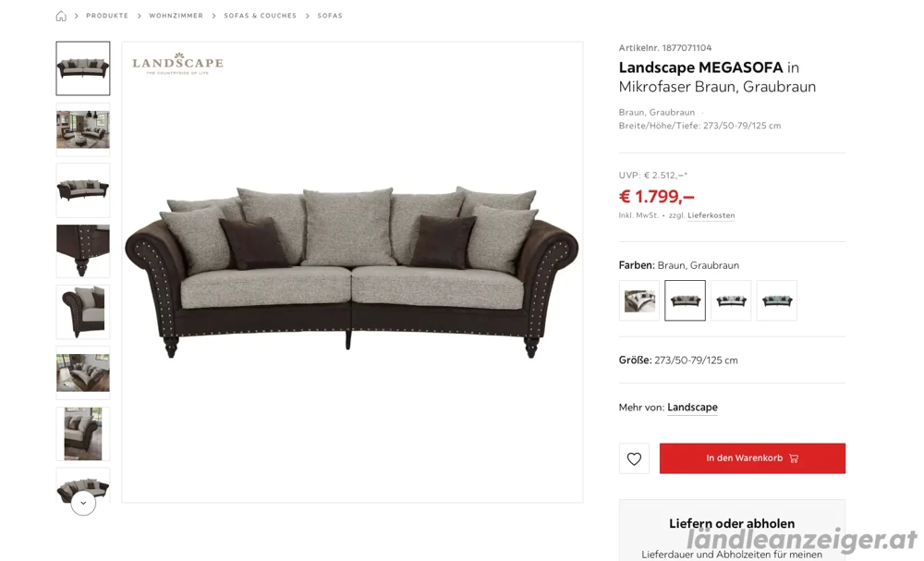This screenshot has height=561, width=924.
Task: Select the first light-colored sofa variant swatch
Action: (x=639, y=300)
